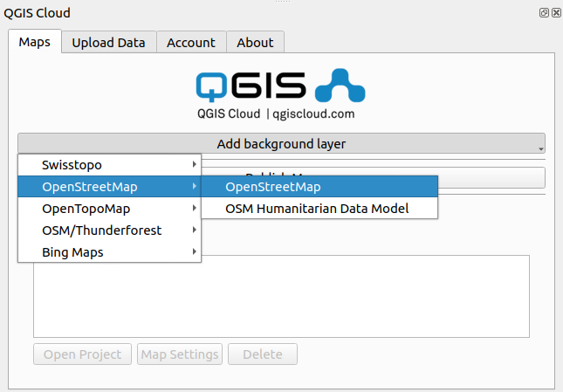
Task: Click the Add background layer dropdown button
Action: [281, 143]
